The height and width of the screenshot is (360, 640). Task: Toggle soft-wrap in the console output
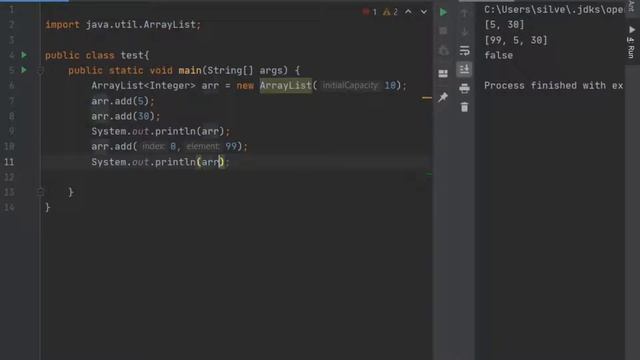(x=464, y=51)
